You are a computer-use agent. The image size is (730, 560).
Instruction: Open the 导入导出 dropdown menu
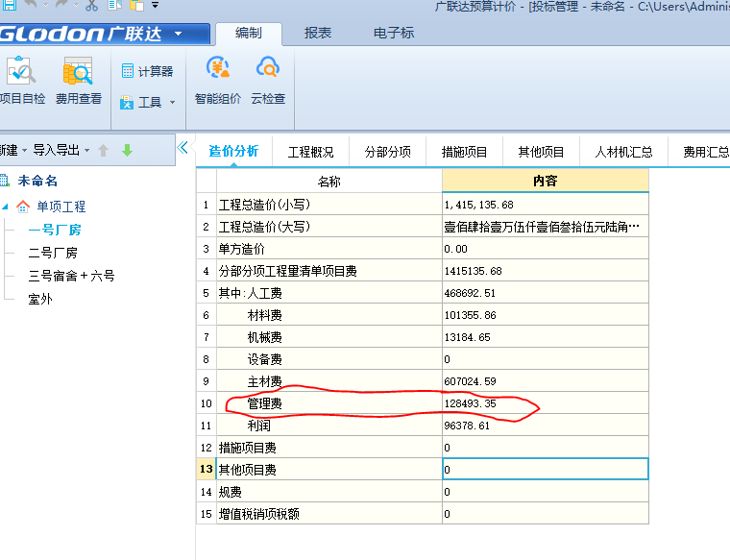(61, 151)
